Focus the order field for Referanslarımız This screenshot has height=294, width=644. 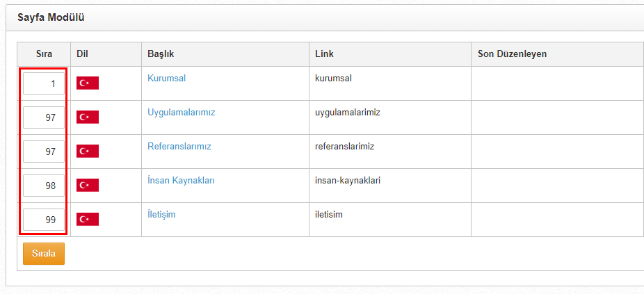pyautogui.click(x=44, y=152)
